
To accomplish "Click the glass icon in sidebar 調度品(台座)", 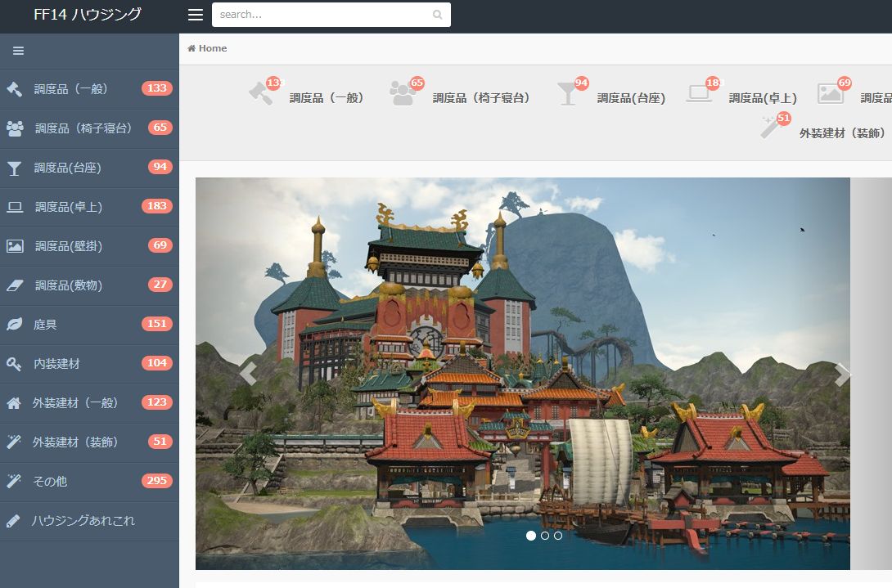I will click(x=14, y=168).
